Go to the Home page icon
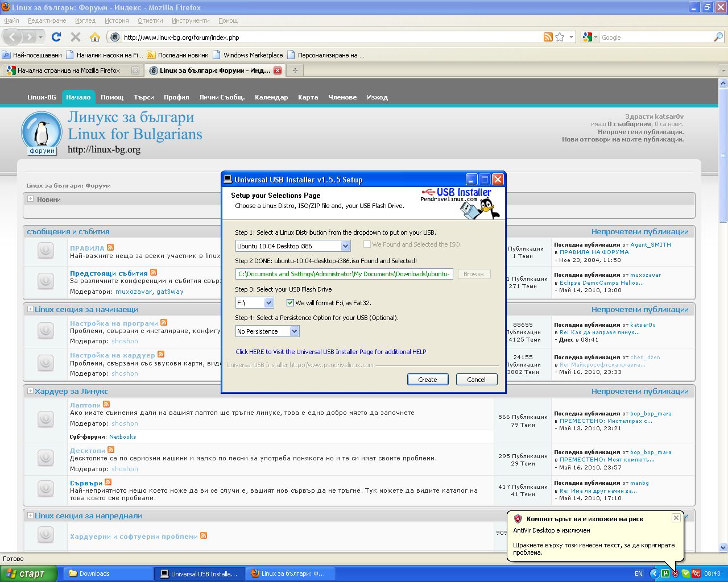The width and height of the screenshot is (728, 582). pyautogui.click(x=95, y=37)
